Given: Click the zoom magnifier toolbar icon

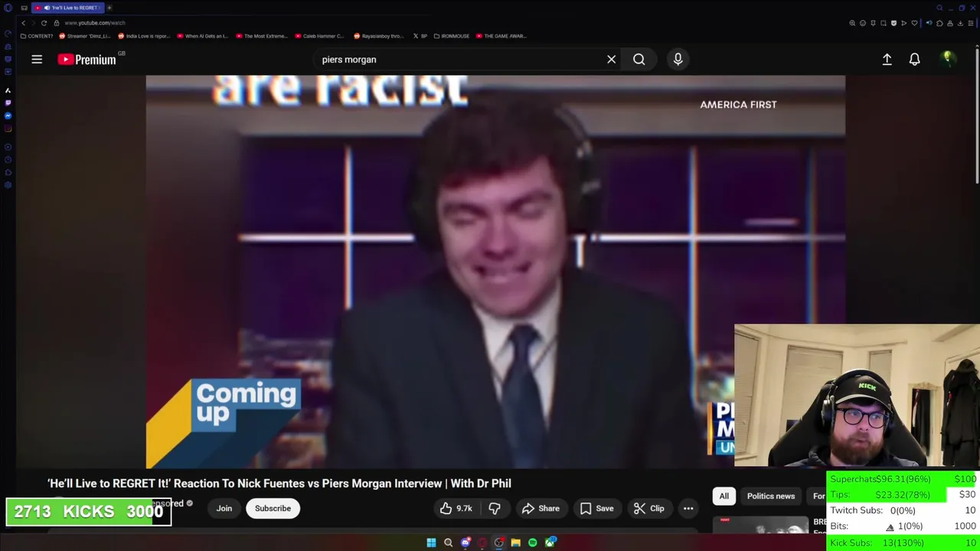Looking at the screenshot, I should (x=852, y=23).
